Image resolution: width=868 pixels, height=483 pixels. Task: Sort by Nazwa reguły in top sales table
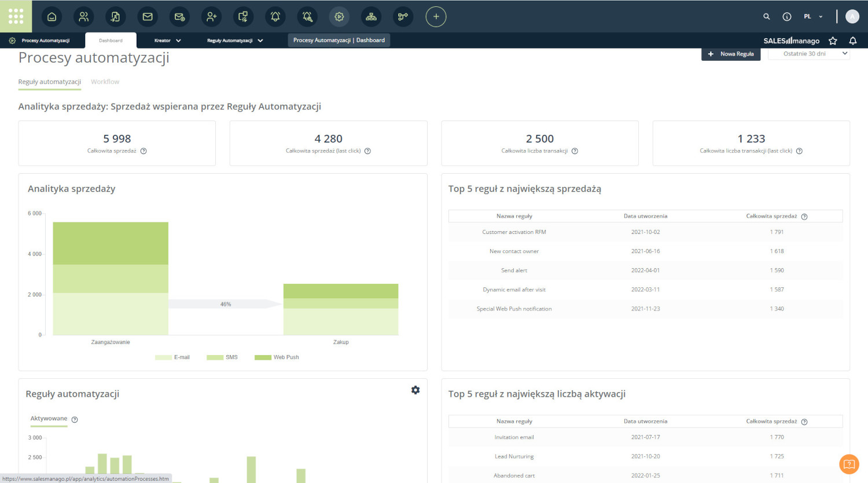pyautogui.click(x=514, y=216)
